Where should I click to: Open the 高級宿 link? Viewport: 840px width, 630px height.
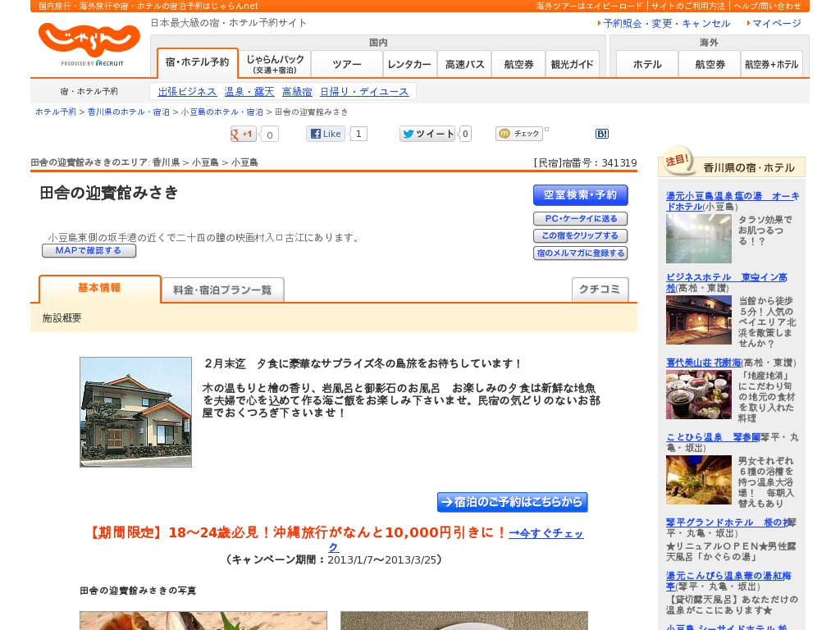297,92
